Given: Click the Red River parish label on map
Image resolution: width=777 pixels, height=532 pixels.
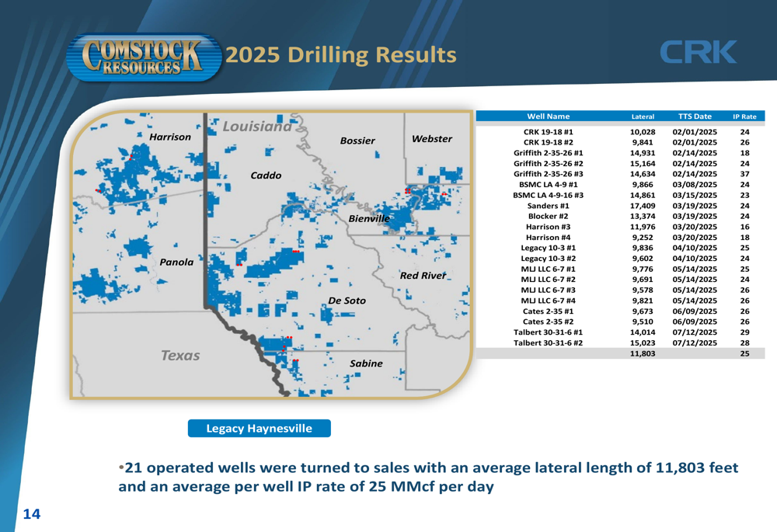Looking at the screenshot, I should [x=423, y=276].
